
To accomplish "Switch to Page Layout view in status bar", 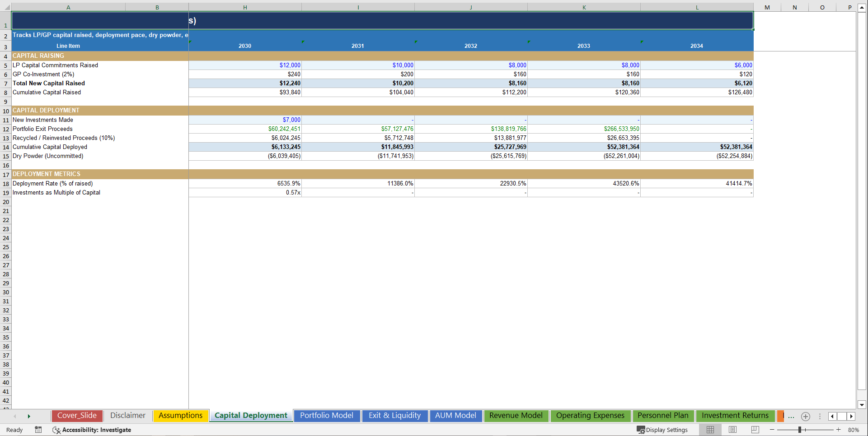I will (732, 430).
